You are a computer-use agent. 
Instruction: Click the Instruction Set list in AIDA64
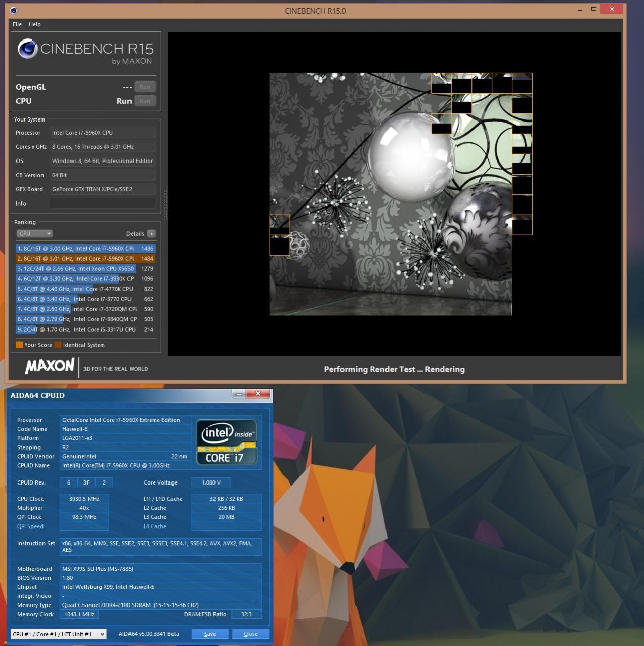pos(160,547)
